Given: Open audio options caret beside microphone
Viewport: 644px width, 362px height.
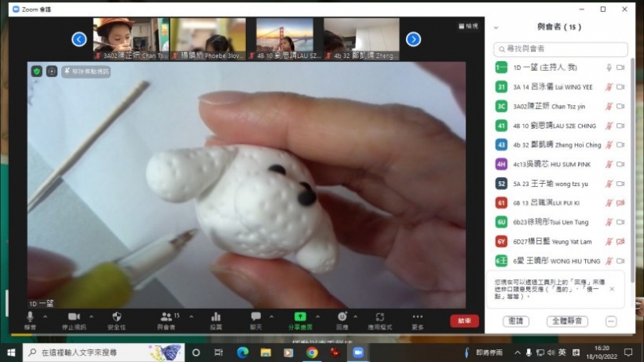Looking at the screenshot, I should coord(45,317).
